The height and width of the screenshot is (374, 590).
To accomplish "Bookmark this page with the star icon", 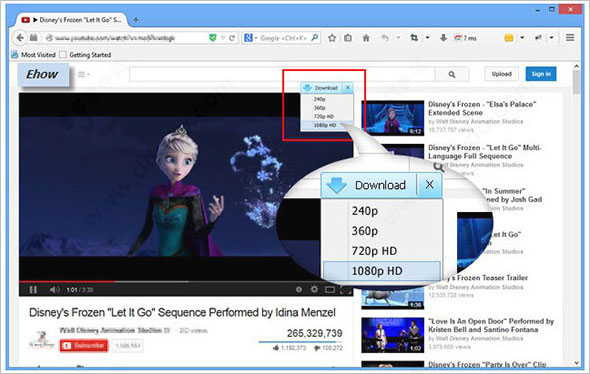I will (x=332, y=38).
